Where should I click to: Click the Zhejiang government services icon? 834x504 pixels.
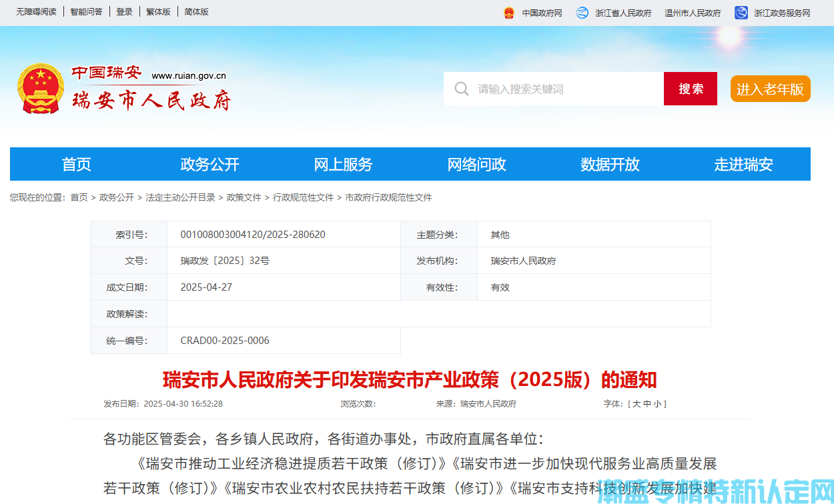(741, 13)
